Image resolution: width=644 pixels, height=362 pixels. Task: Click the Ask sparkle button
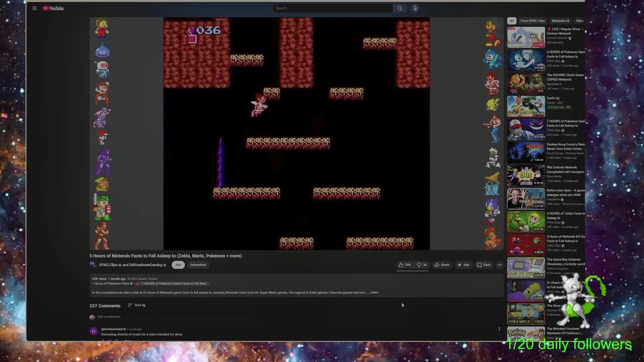coord(463,265)
